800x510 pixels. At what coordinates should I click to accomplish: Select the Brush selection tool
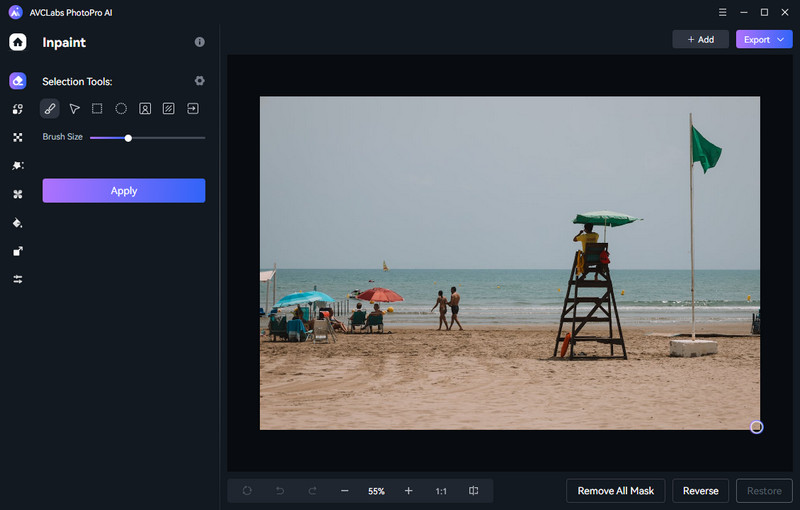pyautogui.click(x=49, y=108)
